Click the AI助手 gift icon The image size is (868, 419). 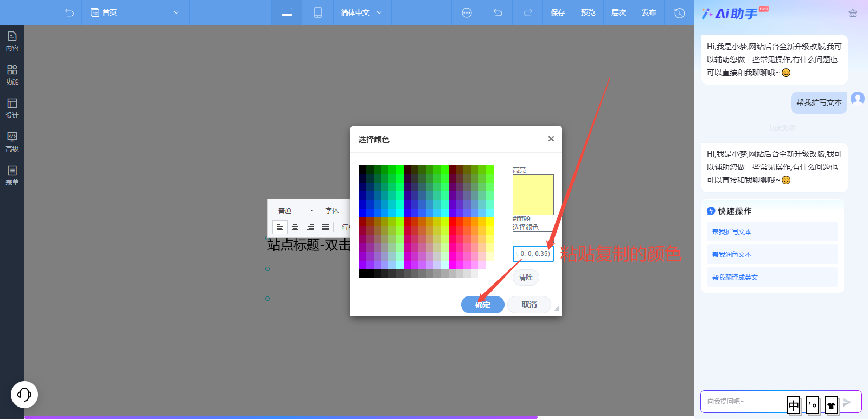(x=853, y=13)
